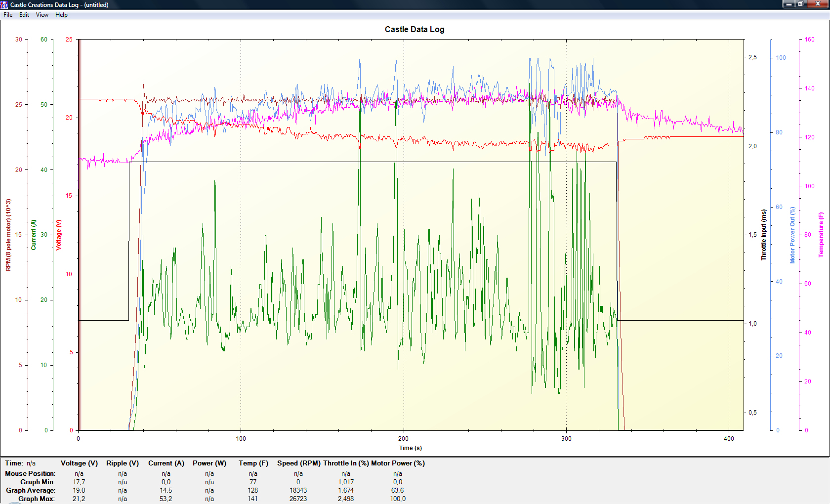The height and width of the screenshot is (504, 830).
Task: Click the Graph Min row label
Action: click(38, 482)
